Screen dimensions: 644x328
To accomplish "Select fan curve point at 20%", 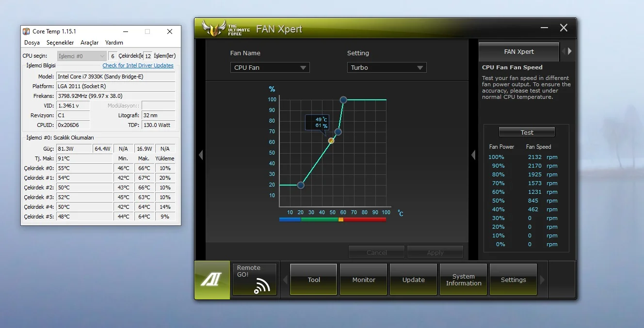I will pos(301,185).
